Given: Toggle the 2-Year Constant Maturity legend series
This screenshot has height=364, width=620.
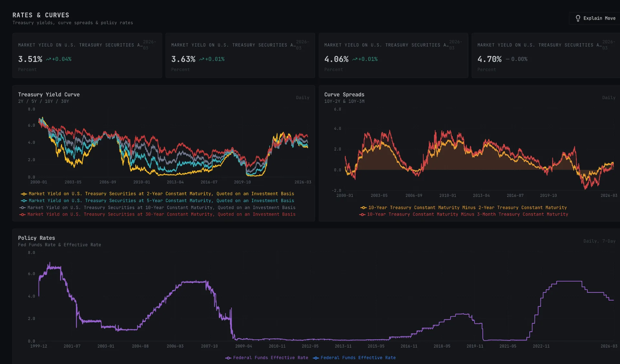Looking at the screenshot, I should (x=158, y=194).
